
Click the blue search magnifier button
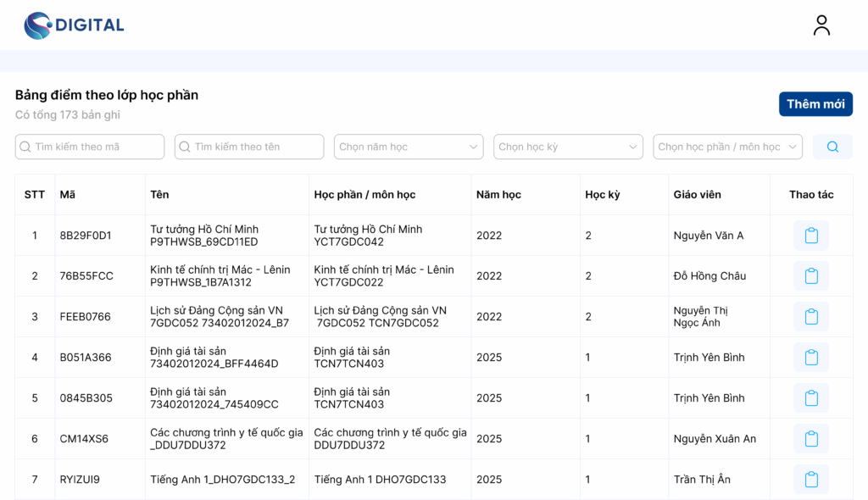coord(832,147)
